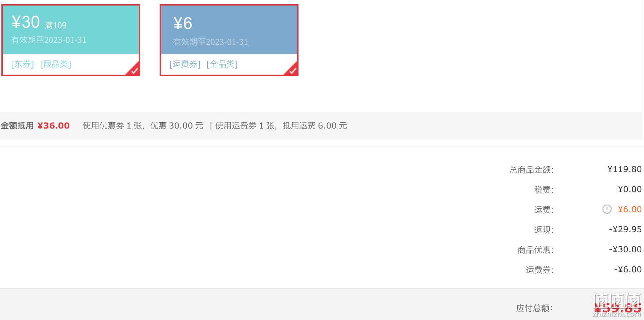Click the 商品优惠 -¥30.00 amount
Viewport: 644px width, 320px height.
(625, 250)
